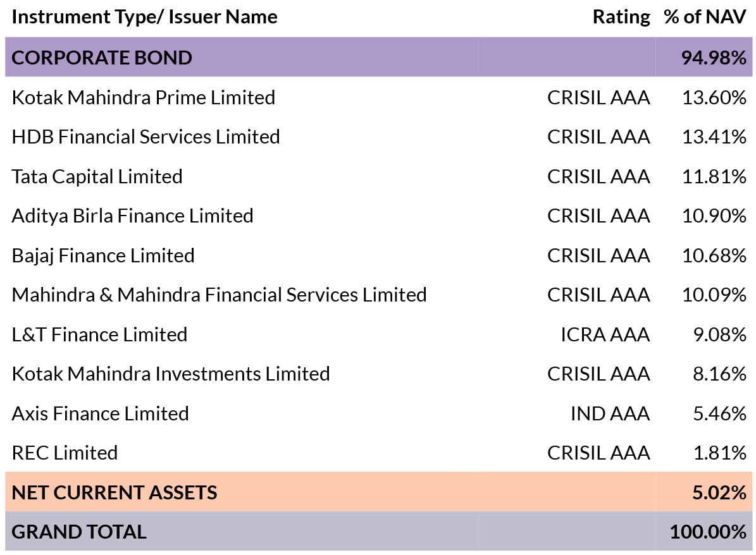The width and height of the screenshot is (756, 555).
Task: Click Tata Capital Limited issuer name
Action: [97, 176]
